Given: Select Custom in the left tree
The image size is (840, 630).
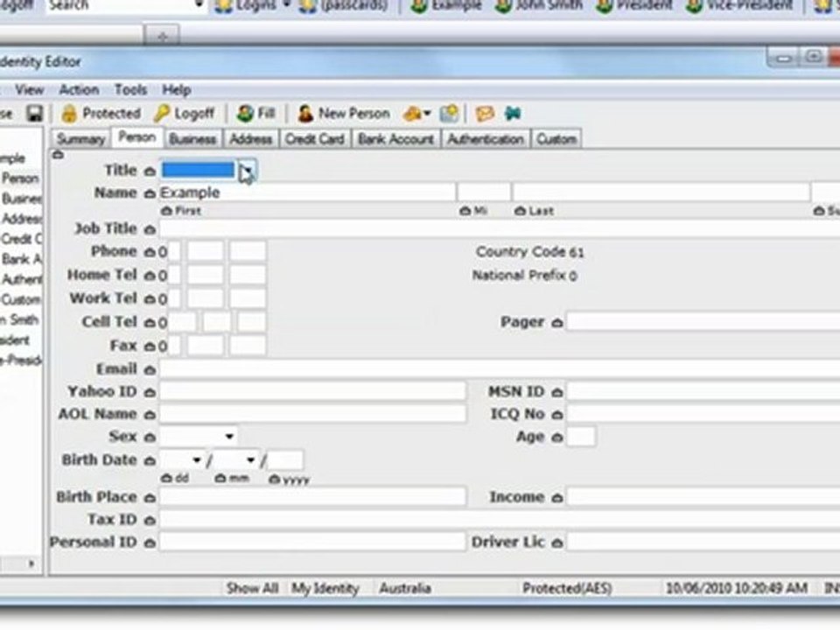Looking at the screenshot, I should [x=20, y=299].
